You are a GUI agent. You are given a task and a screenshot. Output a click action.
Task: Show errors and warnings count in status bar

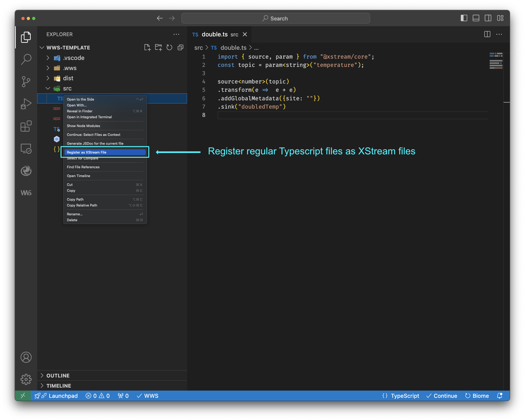click(x=98, y=396)
